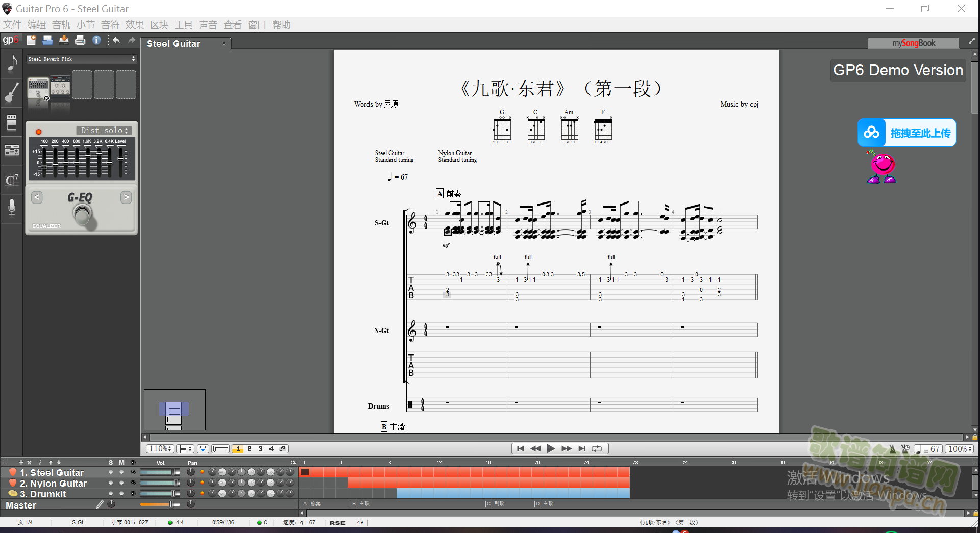Click the first empty effect slot
The image size is (980, 533).
tap(82, 85)
